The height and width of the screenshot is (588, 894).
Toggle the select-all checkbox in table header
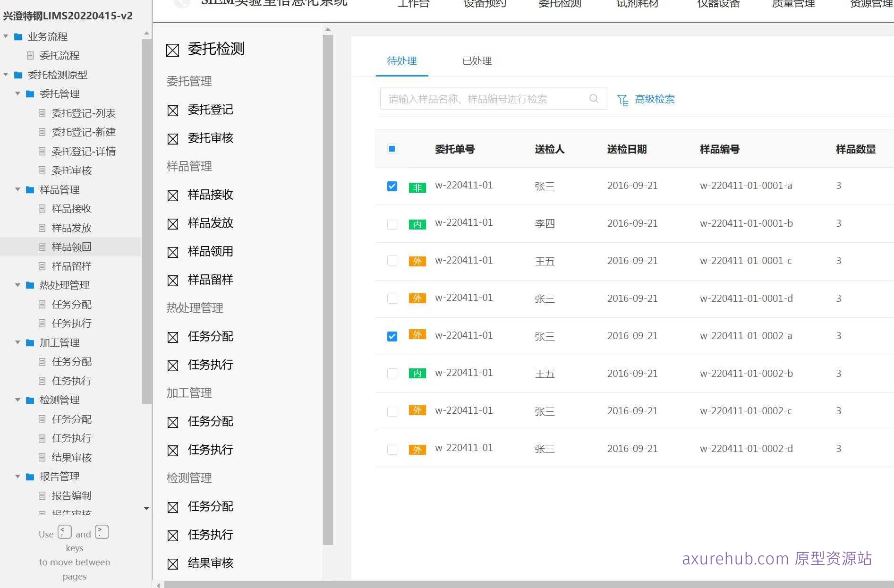pyautogui.click(x=392, y=149)
